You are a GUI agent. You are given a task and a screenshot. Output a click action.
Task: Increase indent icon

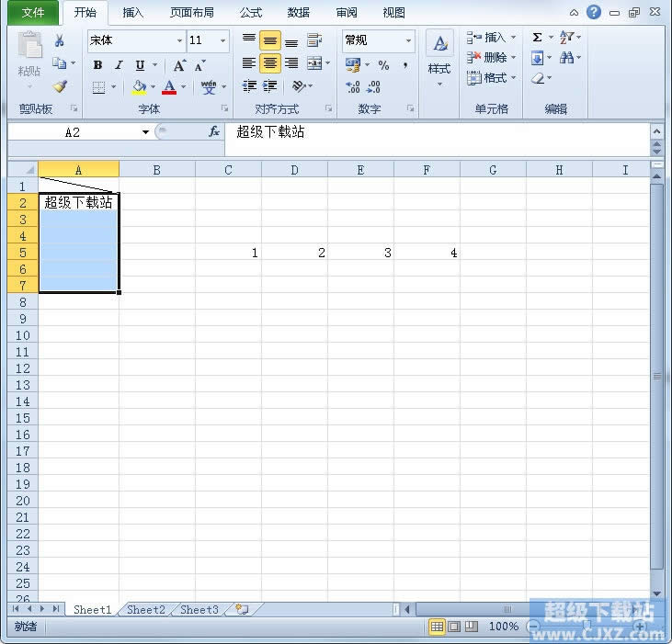270,86
